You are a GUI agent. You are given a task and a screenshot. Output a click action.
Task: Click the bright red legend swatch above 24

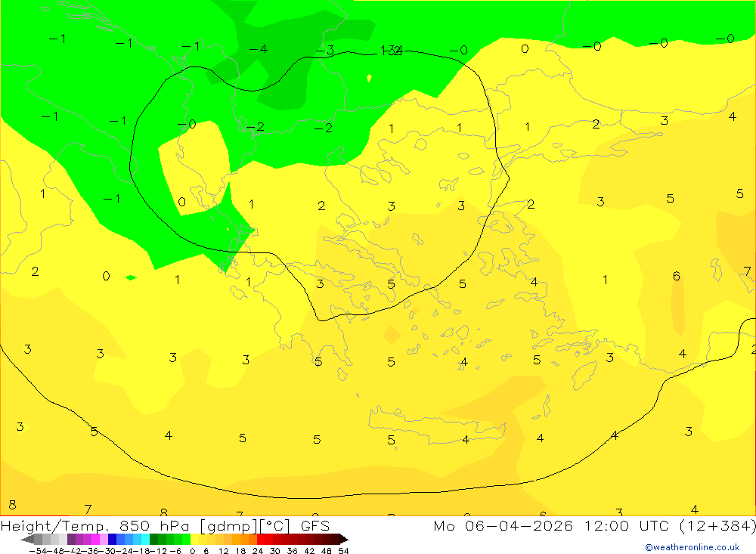tap(261, 539)
